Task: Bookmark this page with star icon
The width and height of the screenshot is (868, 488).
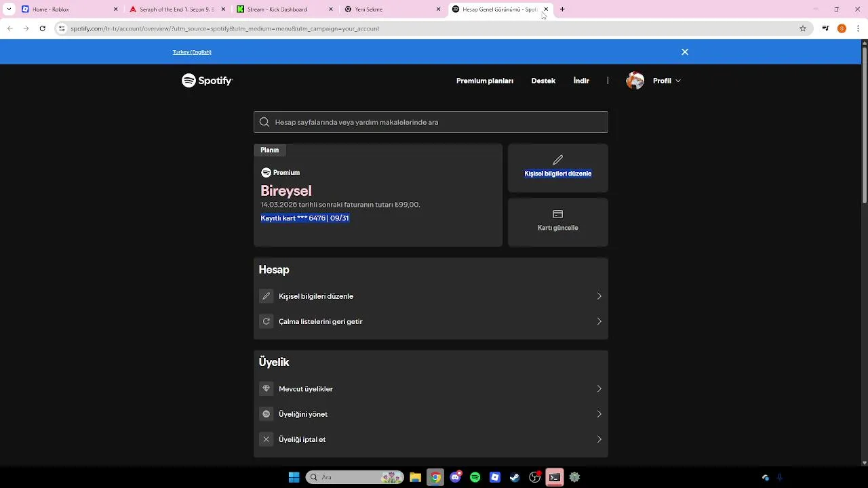Action: (803, 28)
